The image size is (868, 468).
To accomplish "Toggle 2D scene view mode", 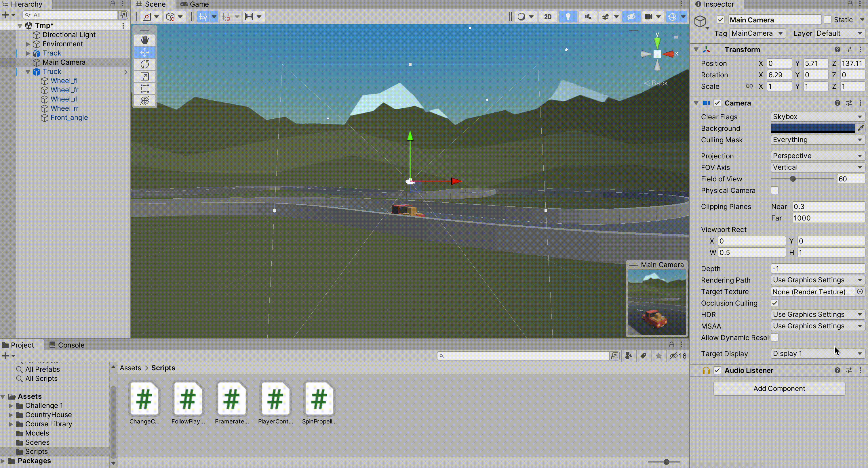I will 548,16.
